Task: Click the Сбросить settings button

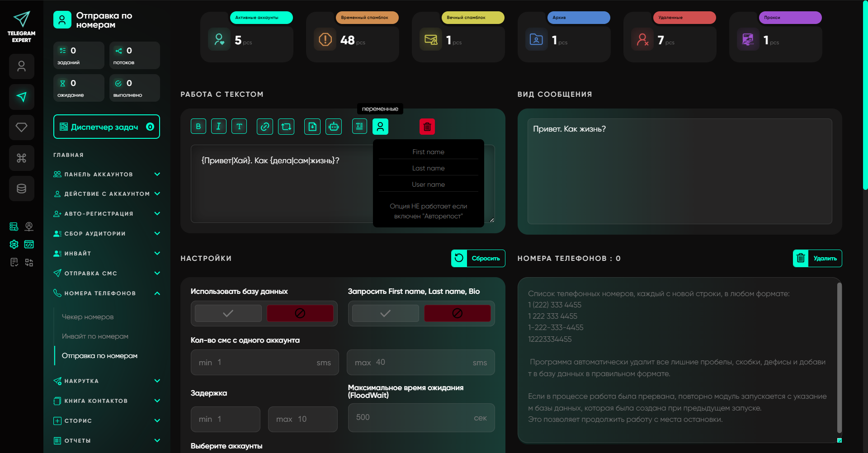Action: (478, 259)
